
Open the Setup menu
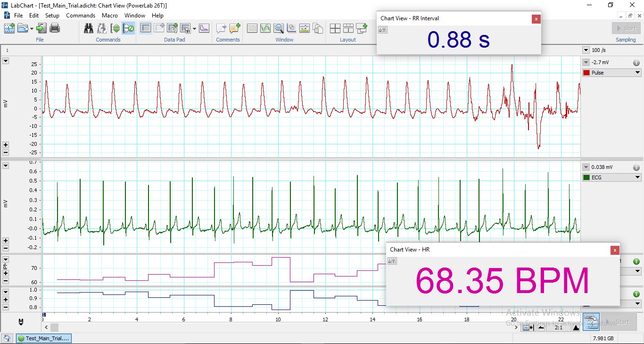[x=52, y=16]
